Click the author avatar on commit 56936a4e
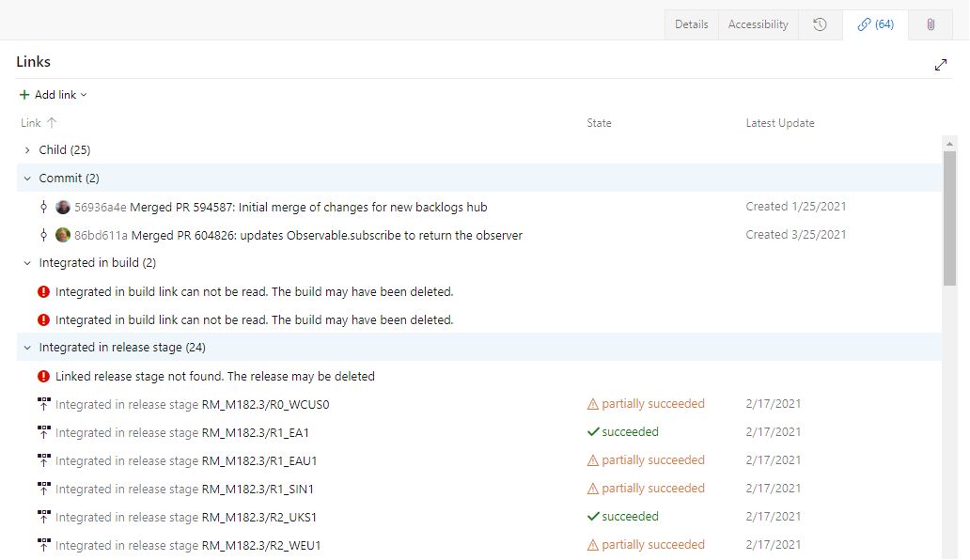The height and width of the screenshot is (560, 970). pos(62,206)
